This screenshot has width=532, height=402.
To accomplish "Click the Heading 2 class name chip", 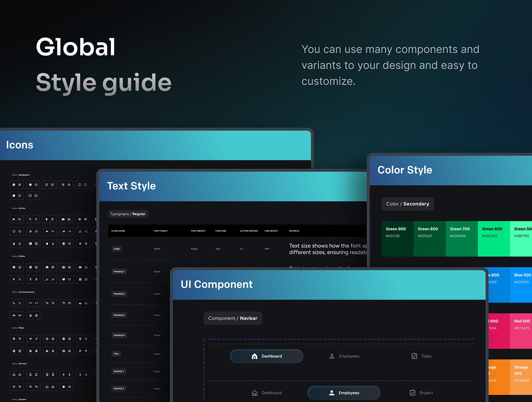I will [x=119, y=293].
